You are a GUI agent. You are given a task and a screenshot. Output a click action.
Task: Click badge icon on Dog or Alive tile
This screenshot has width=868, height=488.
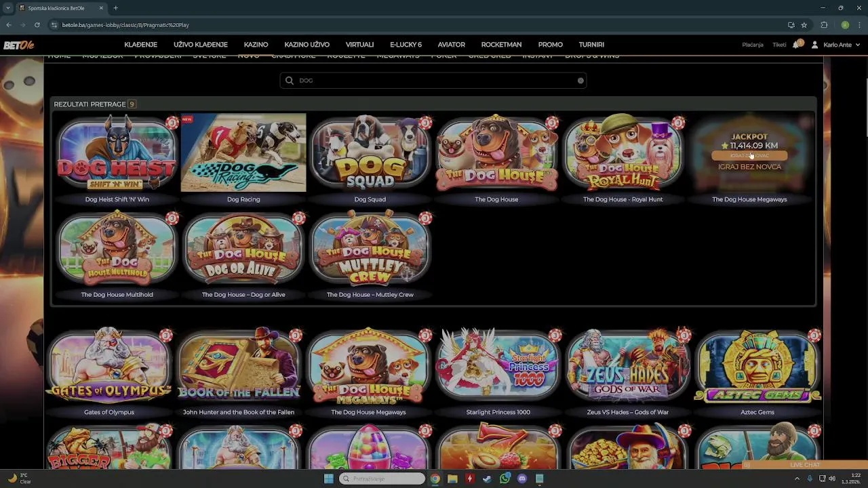299,218
